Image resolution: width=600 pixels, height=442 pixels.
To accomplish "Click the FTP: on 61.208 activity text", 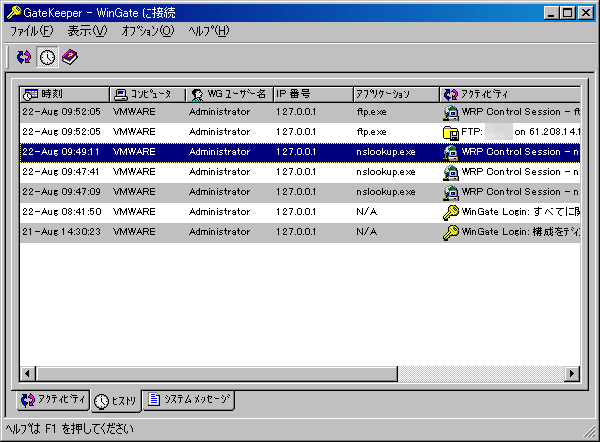I will click(x=521, y=132).
